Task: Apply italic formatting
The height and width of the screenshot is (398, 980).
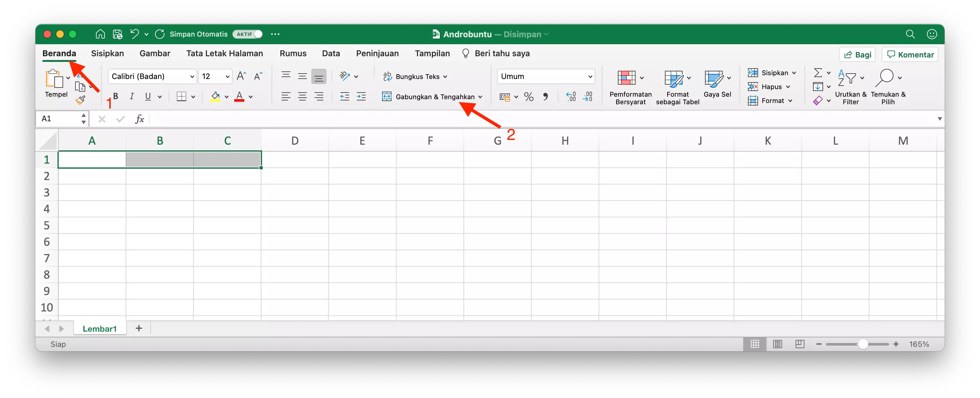Action: tap(132, 96)
